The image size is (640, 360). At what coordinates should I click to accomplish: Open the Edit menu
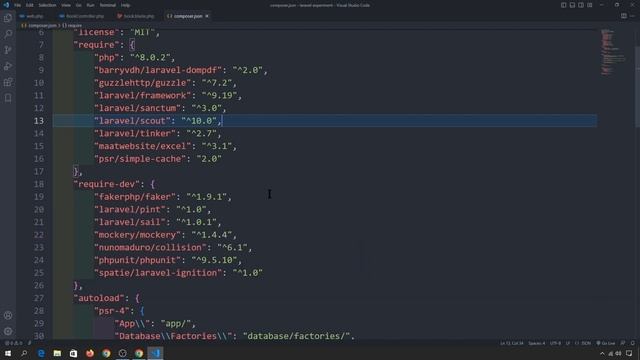(30, 5)
